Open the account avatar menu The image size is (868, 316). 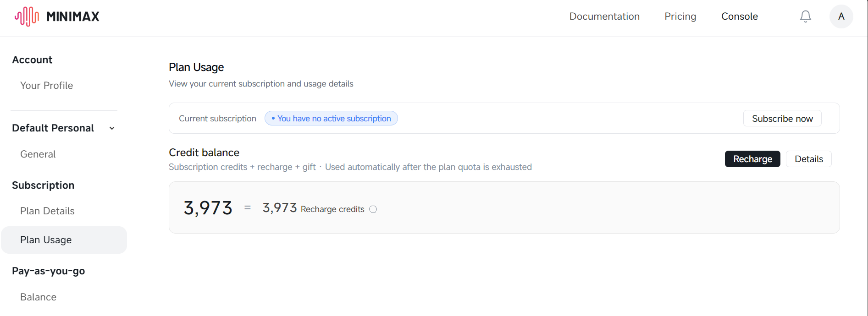[841, 16]
